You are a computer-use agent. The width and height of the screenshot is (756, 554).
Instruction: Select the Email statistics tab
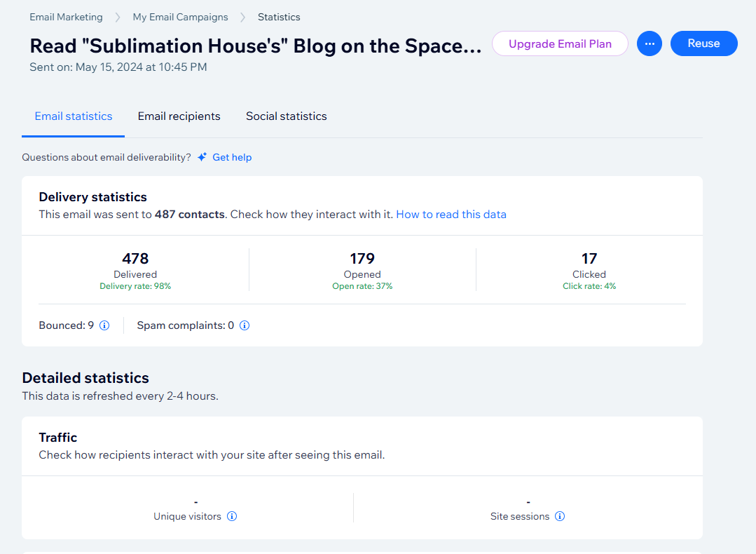[x=74, y=116]
